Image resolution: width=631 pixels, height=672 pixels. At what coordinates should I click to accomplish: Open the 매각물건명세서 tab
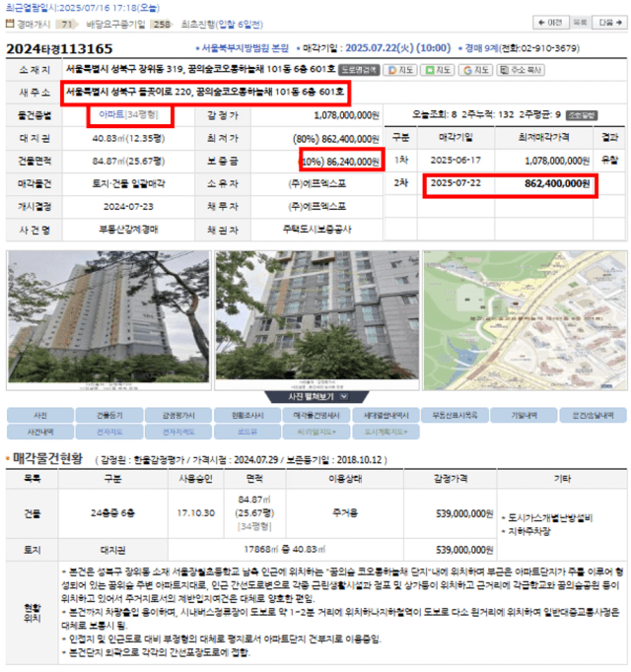coord(316,415)
